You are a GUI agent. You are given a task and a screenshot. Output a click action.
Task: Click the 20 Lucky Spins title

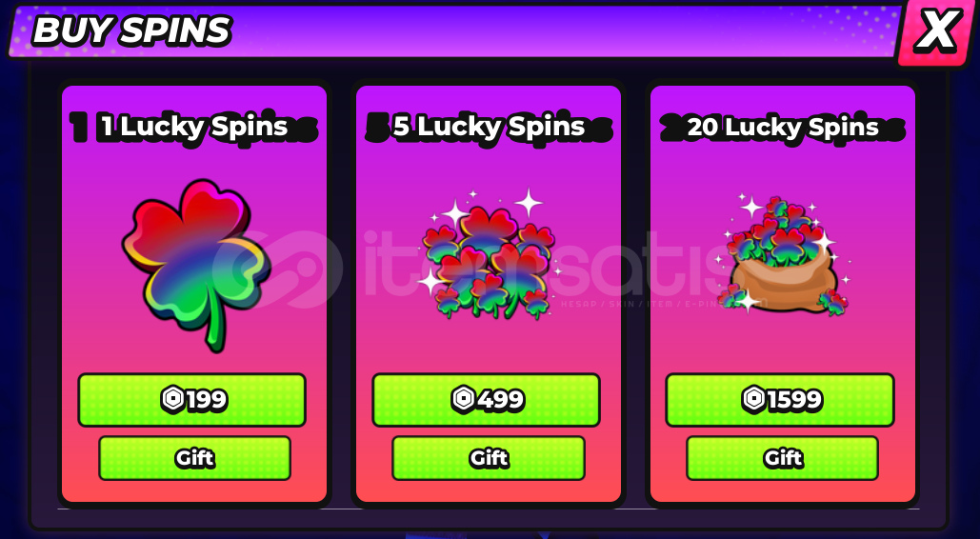[783, 127]
